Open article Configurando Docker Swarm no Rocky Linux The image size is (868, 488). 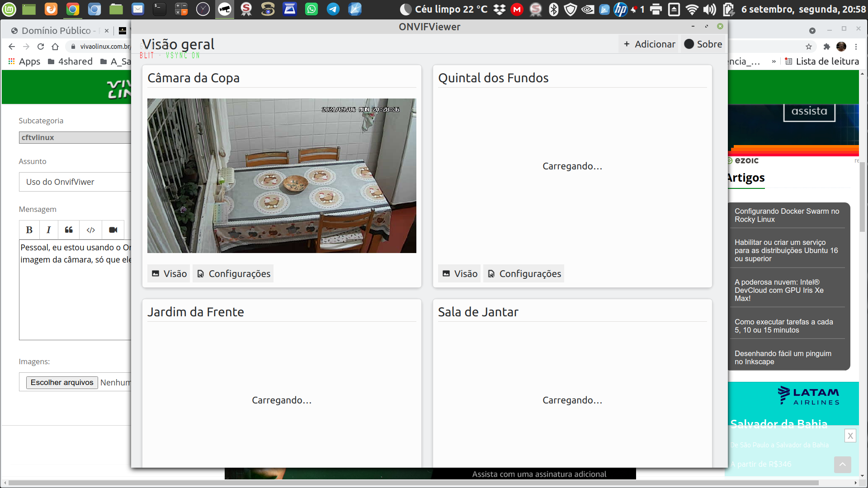(787, 215)
